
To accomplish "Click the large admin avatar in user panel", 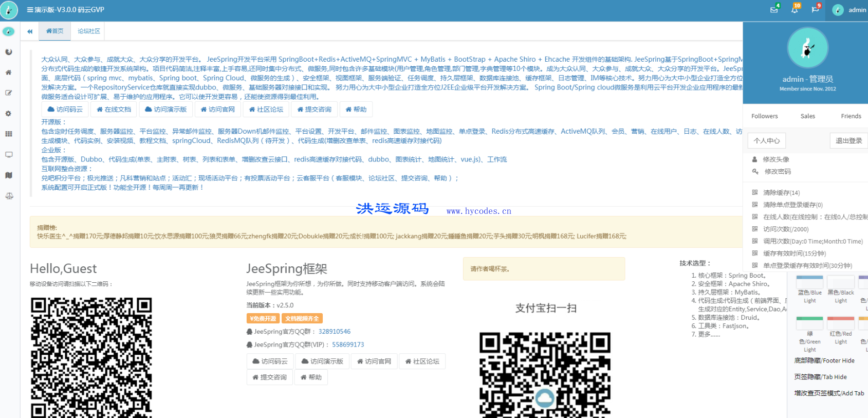I will click(807, 48).
